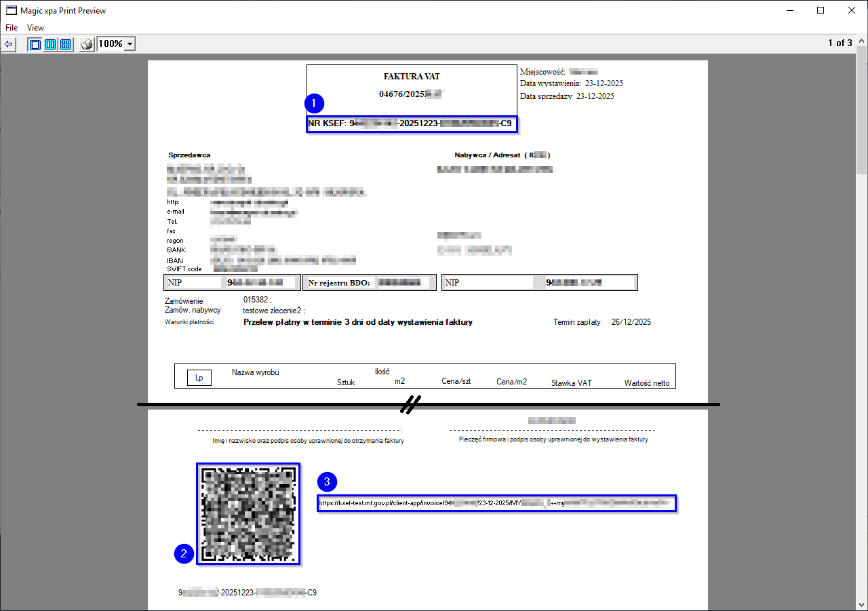Click the Termin zapłaty date 26/12/2025
Viewport: 868px width, 611px height.
(x=631, y=322)
